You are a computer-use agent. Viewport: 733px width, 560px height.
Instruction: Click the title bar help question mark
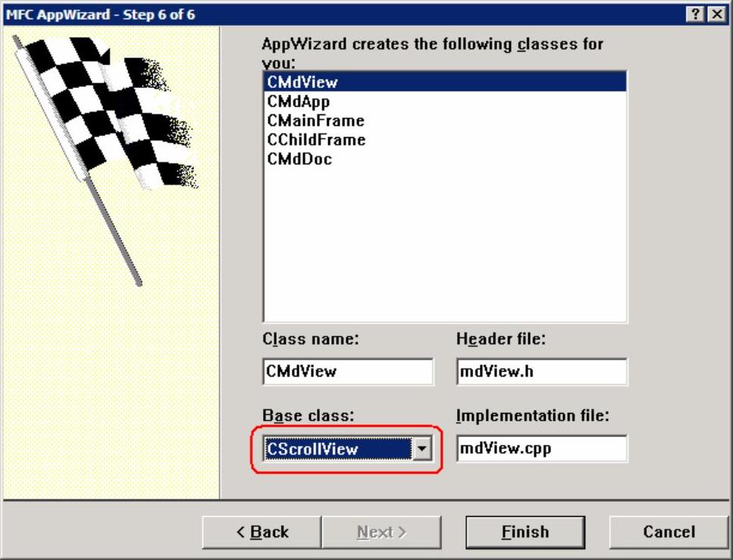coord(696,14)
